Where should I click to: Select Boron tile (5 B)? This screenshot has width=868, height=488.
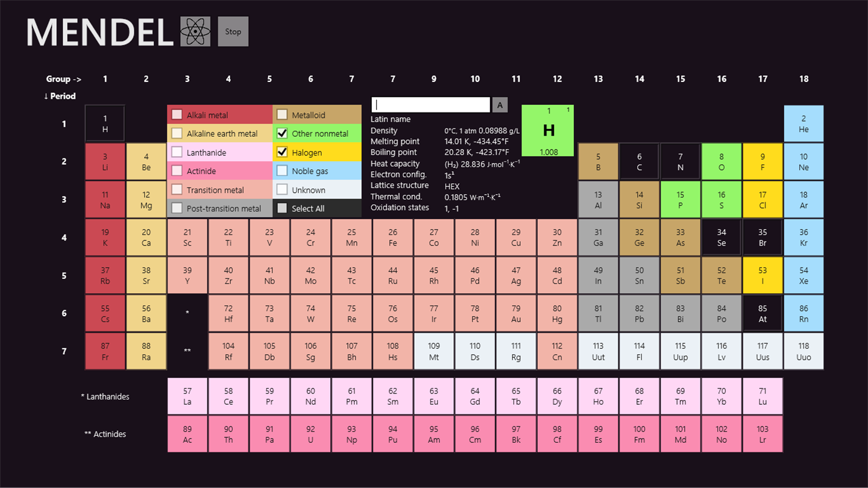point(598,161)
